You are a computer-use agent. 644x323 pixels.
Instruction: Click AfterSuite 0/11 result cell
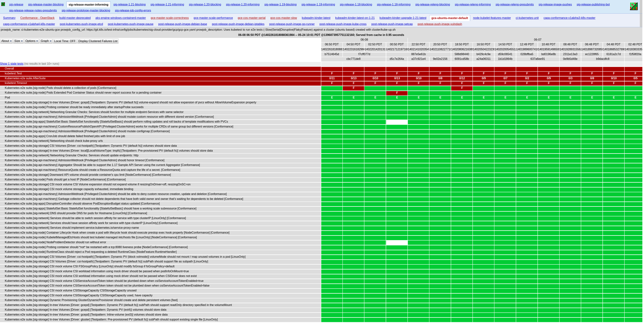tap(332, 78)
